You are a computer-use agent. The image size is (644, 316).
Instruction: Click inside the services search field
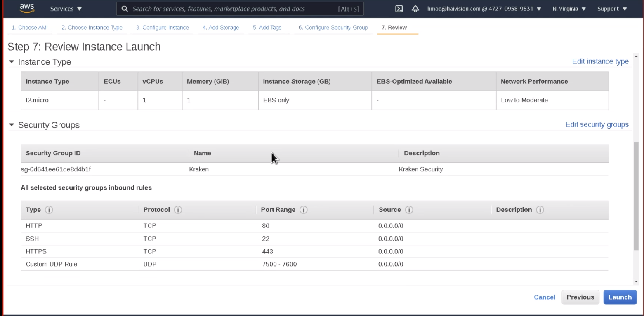click(227, 9)
